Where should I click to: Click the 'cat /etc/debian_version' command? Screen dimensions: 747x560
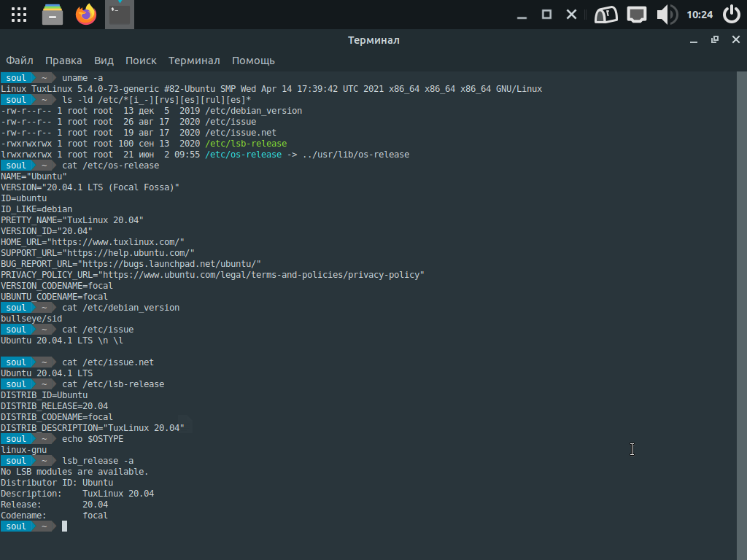click(120, 308)
